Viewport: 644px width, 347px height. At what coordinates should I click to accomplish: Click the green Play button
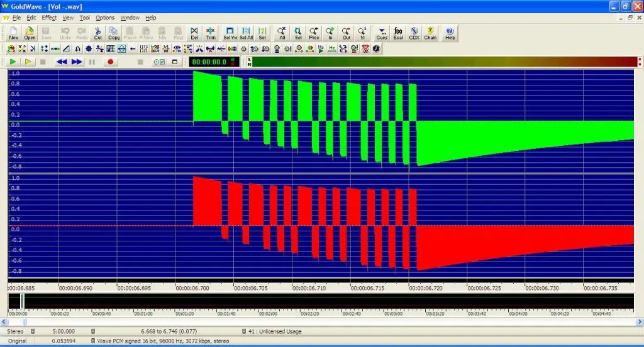click(13, 62)
